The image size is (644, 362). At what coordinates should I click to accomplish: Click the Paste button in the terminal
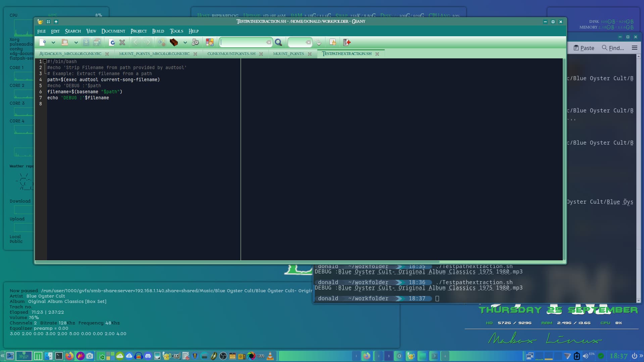(584, 48)
